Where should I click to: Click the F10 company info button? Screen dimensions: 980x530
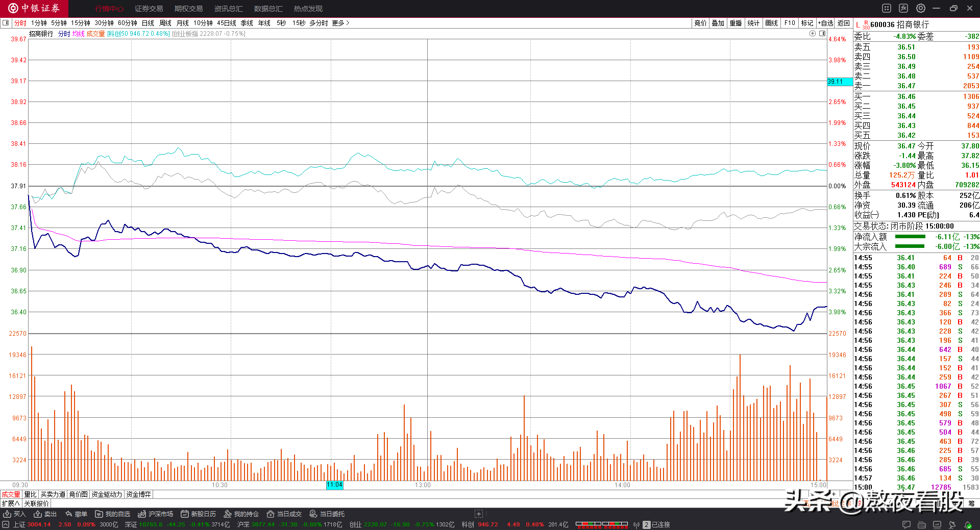tap(790, 23)
